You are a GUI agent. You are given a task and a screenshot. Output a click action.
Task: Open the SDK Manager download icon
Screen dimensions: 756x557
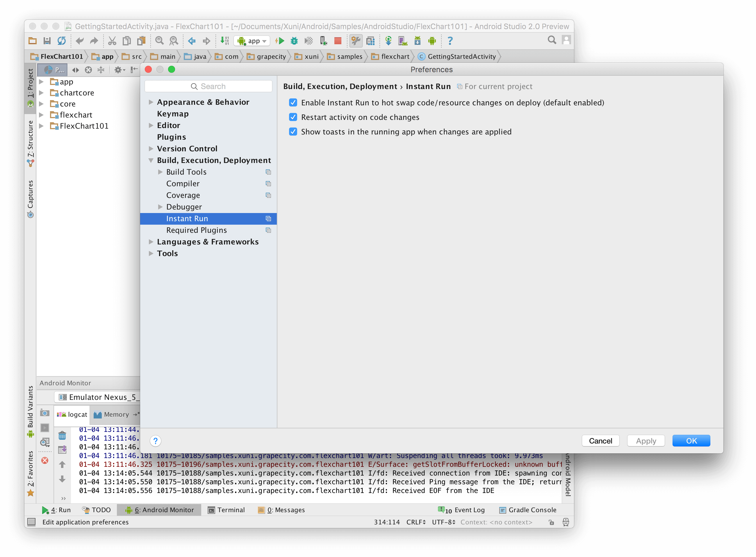[x=418, y=41]
